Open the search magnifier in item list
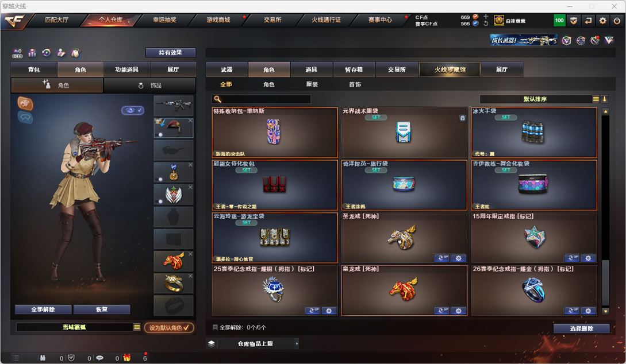The image size is (626, 364). (x=218, y=99)
